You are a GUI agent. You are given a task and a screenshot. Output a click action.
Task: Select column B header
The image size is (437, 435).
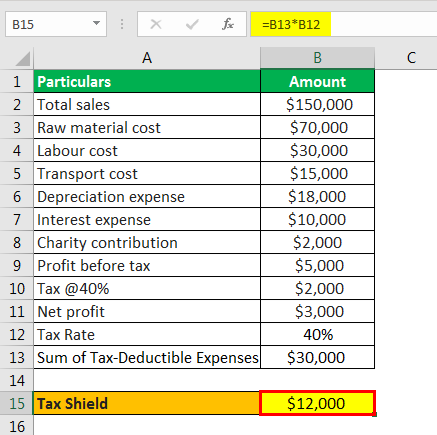click(x=317, y=58)
